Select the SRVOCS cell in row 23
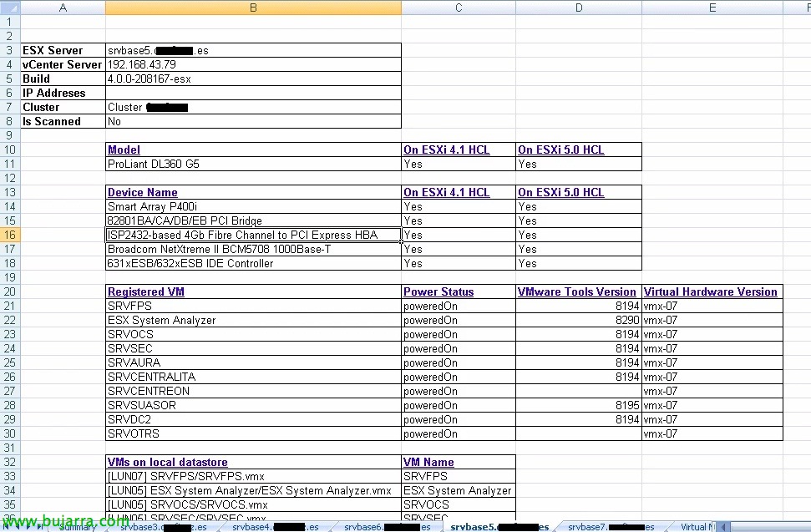Screen dimensions: 811x532 (x=253, y=335)
